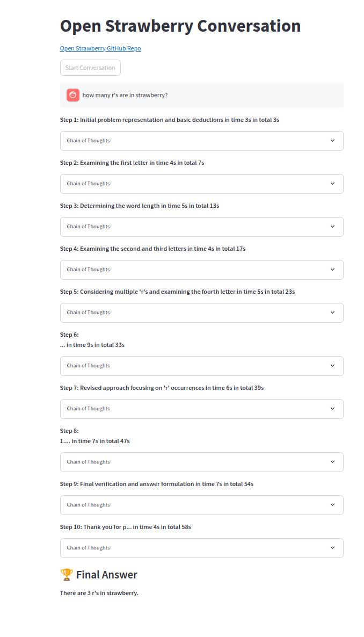Click the Open Strawberry Conversation heading
This screenshot has width=364, height=637.
coord(180,26)
